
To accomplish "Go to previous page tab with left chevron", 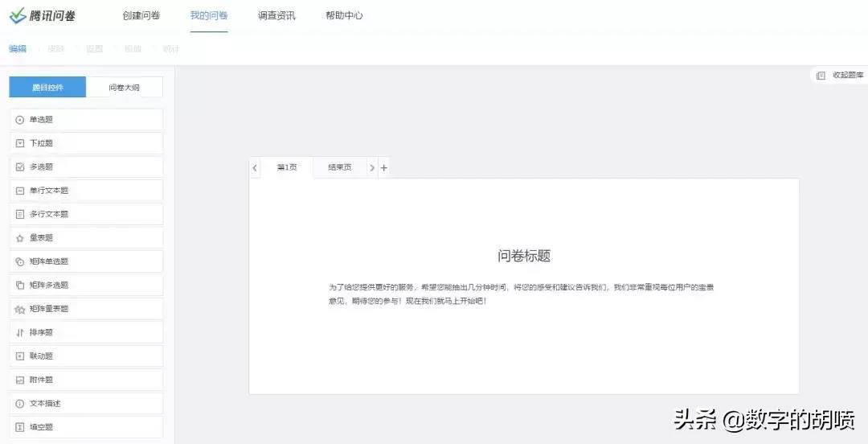I will (255, 167).
